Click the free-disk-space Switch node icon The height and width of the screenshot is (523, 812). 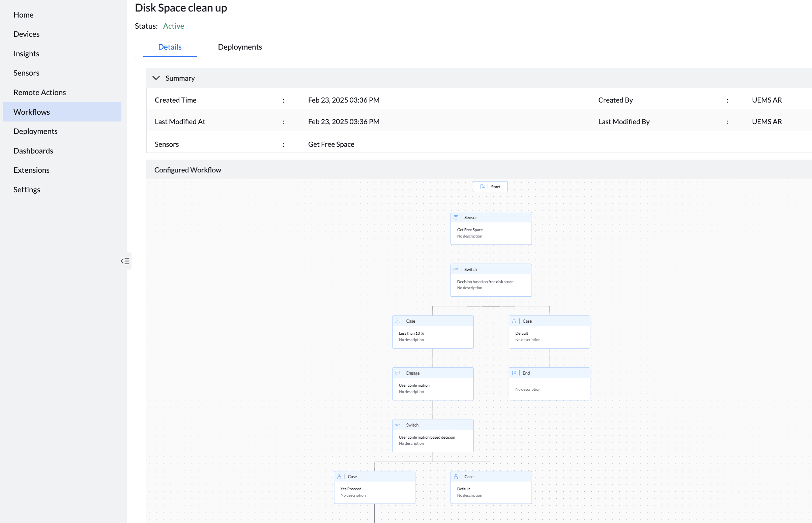[x=456, y=269]
